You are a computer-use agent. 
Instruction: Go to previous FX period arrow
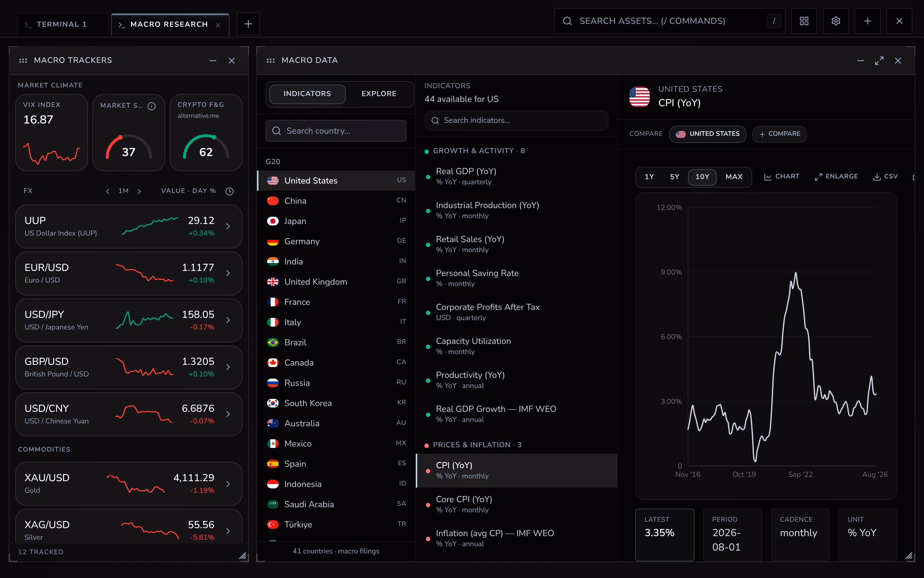point(108,191)
